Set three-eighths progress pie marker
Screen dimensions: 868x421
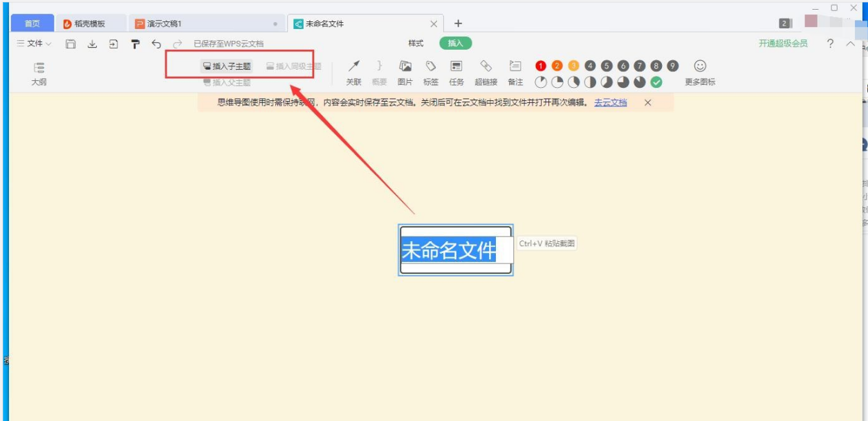573,82
